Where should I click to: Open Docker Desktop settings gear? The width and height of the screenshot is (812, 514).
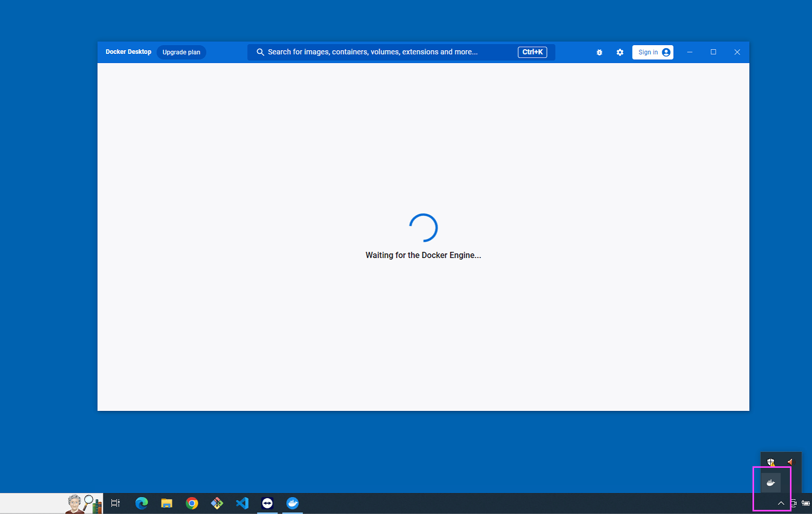(620, 52)
